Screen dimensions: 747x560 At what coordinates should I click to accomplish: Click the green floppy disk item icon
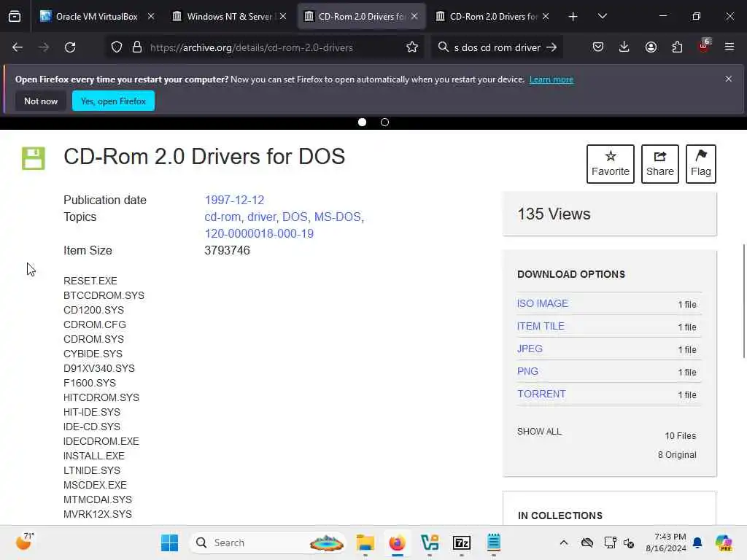34,158
